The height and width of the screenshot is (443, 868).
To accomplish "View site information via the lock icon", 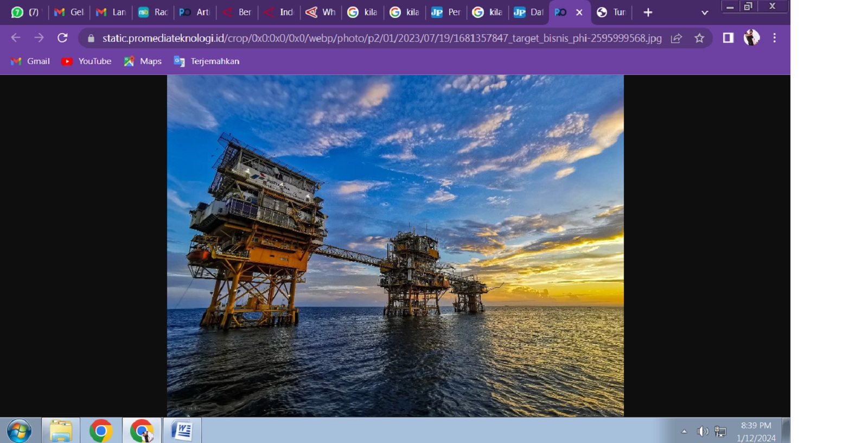I will click(x=91, y=38).
